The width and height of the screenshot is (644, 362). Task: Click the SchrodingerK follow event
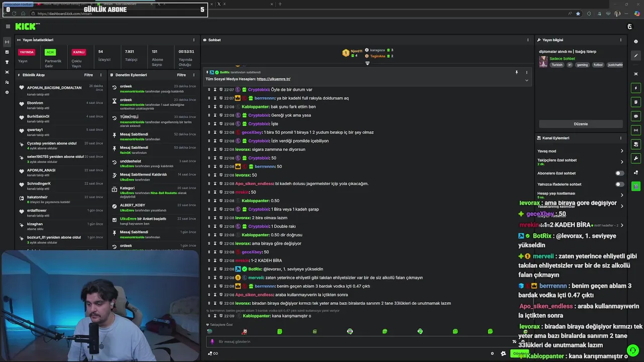click(x=60, y=186)
